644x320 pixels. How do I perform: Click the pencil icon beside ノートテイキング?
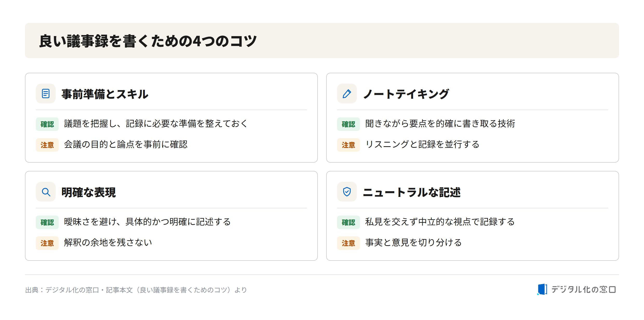coord(347,94)
